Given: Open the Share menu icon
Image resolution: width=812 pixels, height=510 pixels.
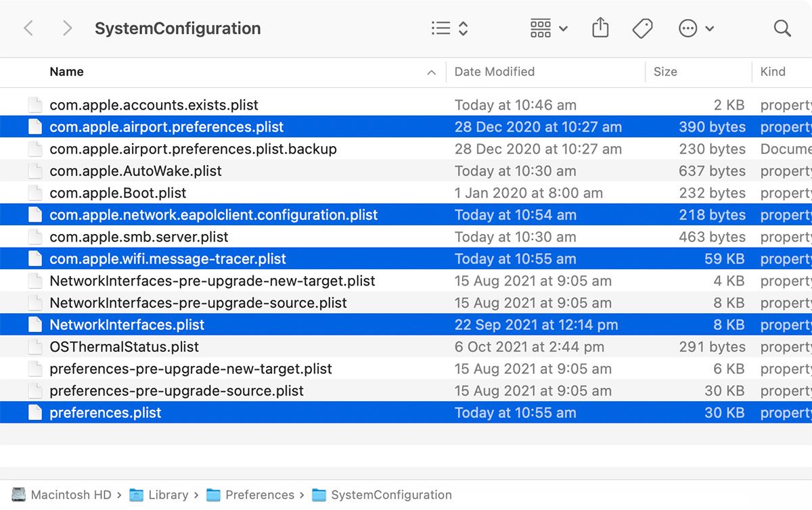Looking at the screenshot, I should 600,28.
